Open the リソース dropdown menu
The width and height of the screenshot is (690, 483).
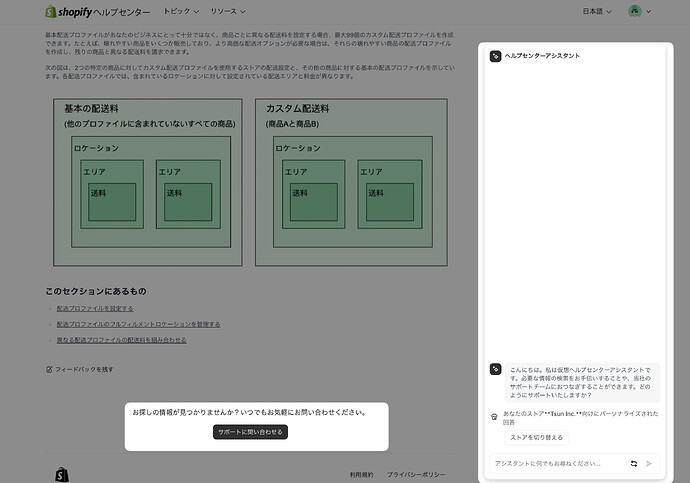(228, 11)
